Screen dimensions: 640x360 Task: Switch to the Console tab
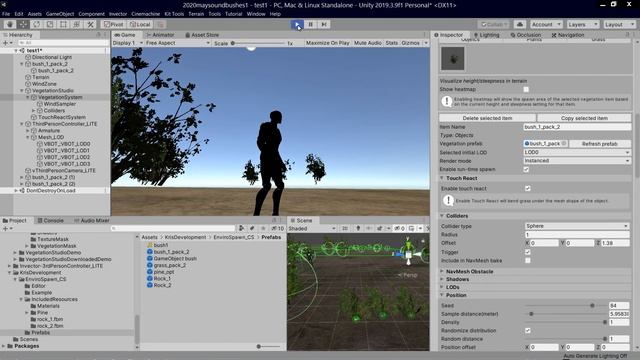tap(51, 220)
